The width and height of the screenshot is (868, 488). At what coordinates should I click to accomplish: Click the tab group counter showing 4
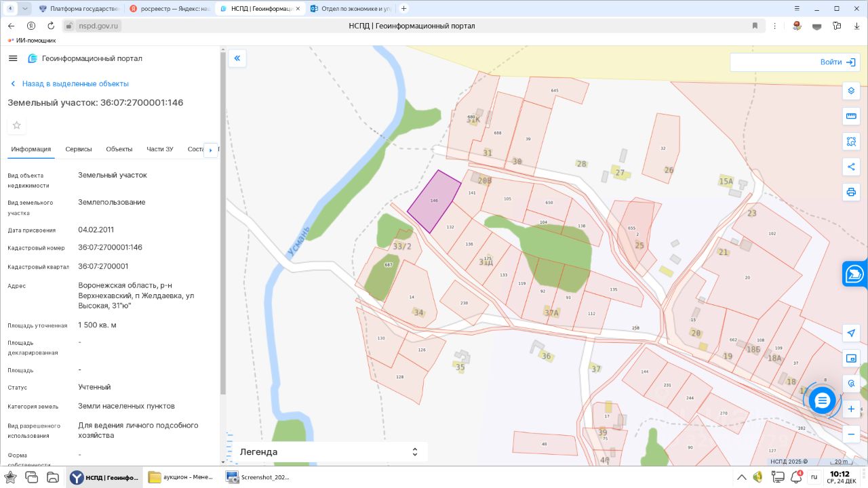[x=9, y=8]
